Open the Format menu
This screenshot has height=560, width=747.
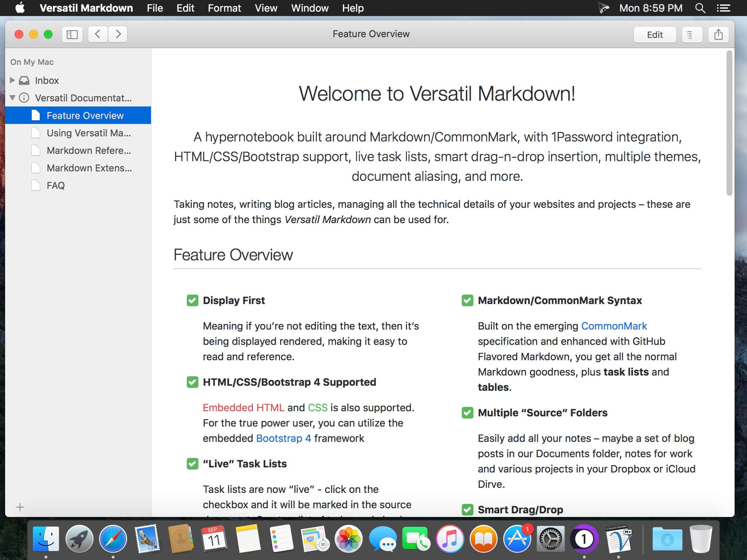coord(224,8)
